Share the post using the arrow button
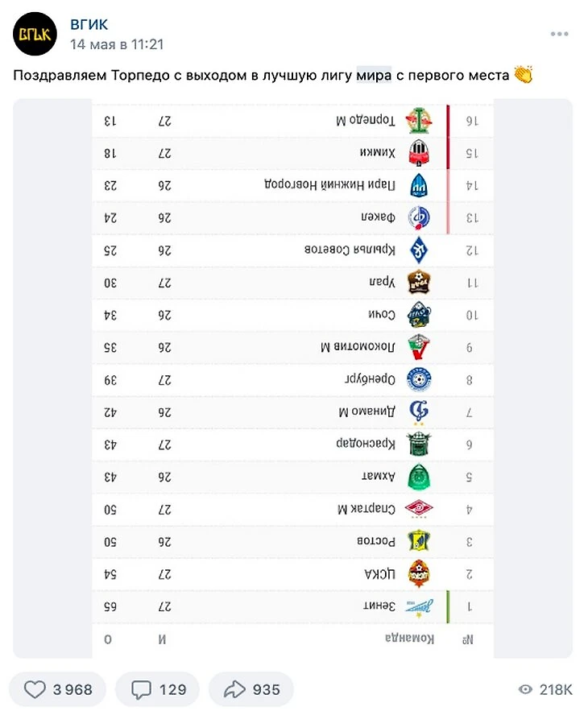 251,689
